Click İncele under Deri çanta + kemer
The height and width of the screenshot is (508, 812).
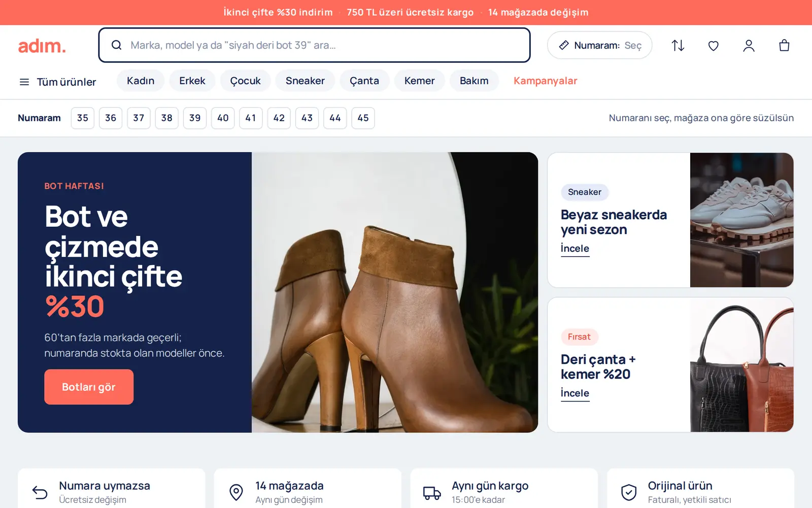click(575, 393)
